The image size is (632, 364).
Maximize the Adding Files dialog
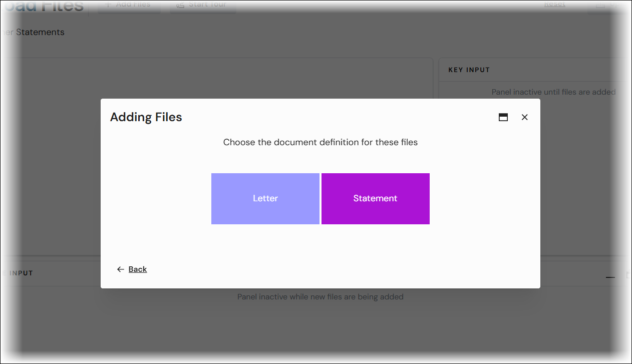(x=503, y=117)
